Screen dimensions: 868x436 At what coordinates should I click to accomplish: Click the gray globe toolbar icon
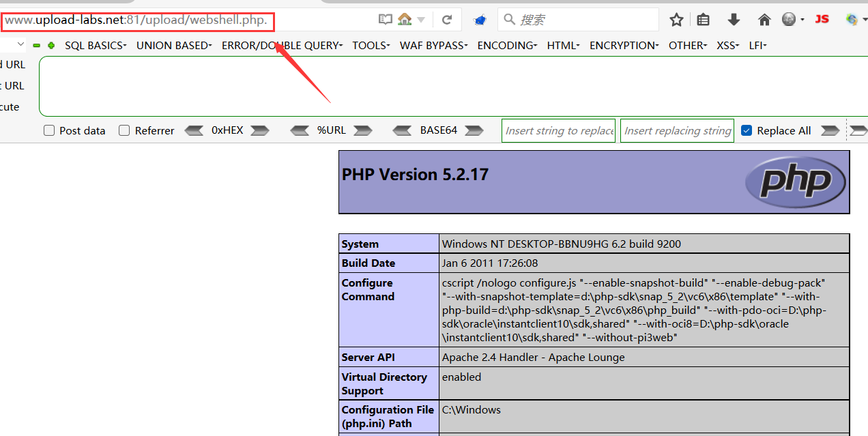tap(789, 20)
